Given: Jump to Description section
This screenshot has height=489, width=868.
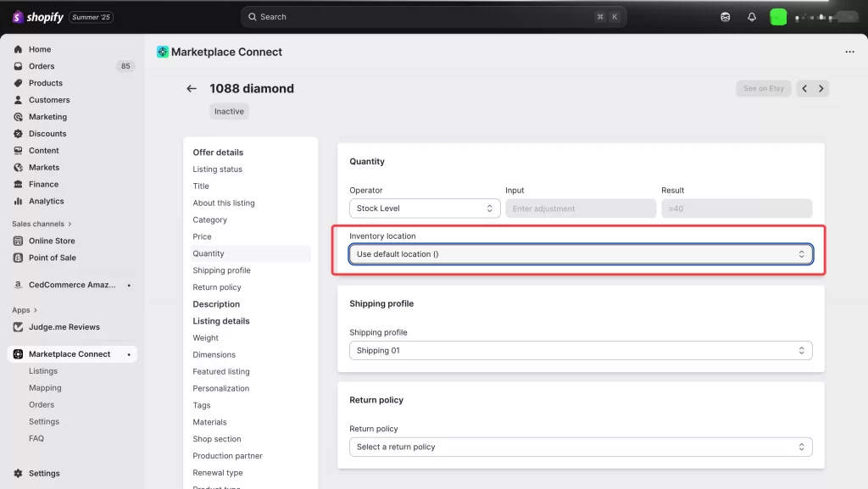Looking at the screenshot, I should tap(216, 304).
